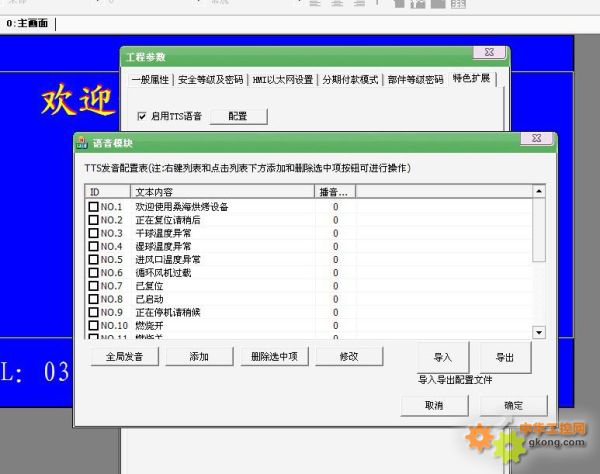Screen dimensions: 600x474
Task: Check the NO.5 进风口温度异常 checkbox
Action: [x=94, y=259]
